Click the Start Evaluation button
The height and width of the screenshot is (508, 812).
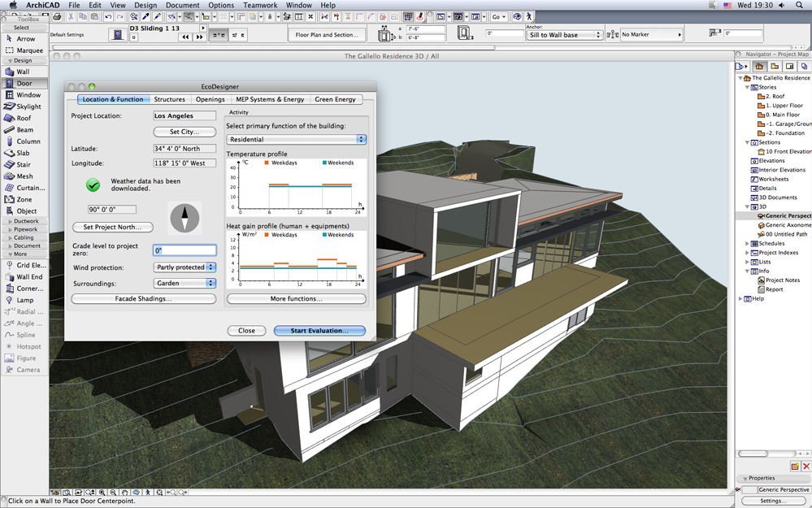click(x=319, y=331)
